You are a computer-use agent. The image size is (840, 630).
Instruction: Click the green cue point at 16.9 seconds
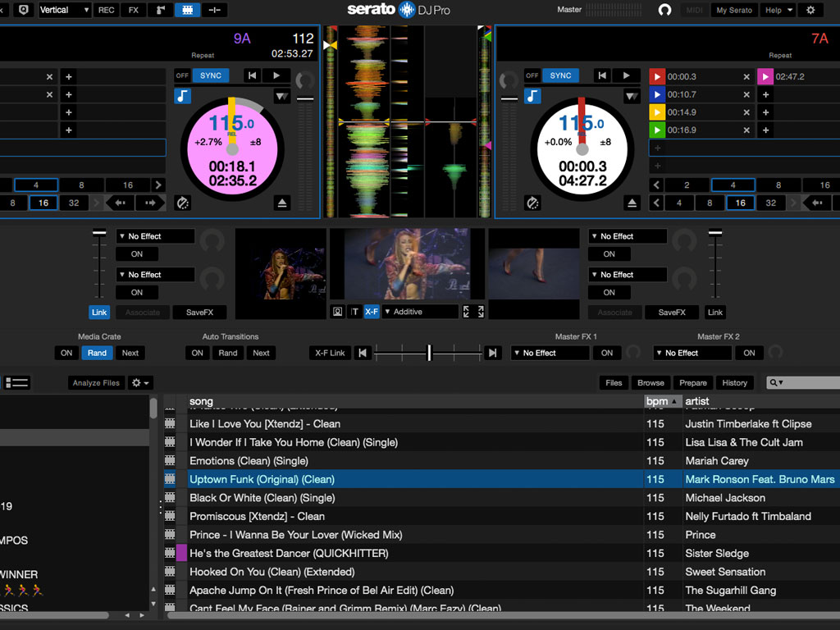tap(657, 130)
